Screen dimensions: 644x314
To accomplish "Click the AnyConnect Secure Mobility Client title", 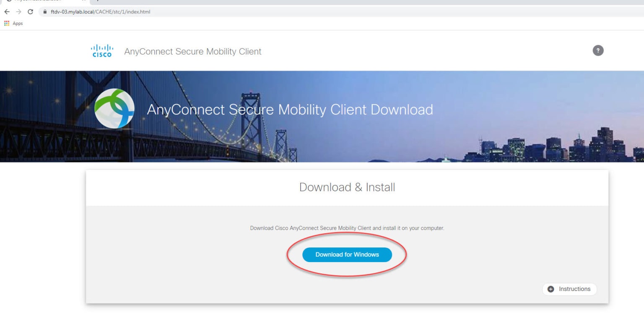I will coord(193,51).
